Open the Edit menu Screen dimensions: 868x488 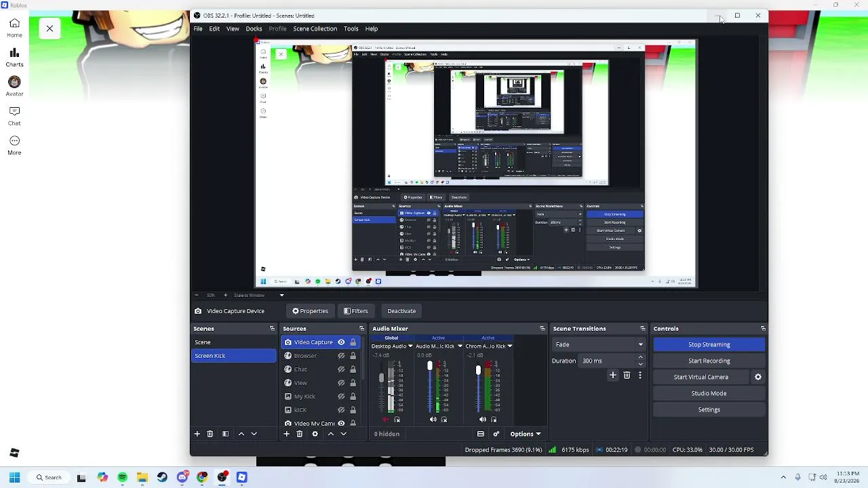[214, 28]
